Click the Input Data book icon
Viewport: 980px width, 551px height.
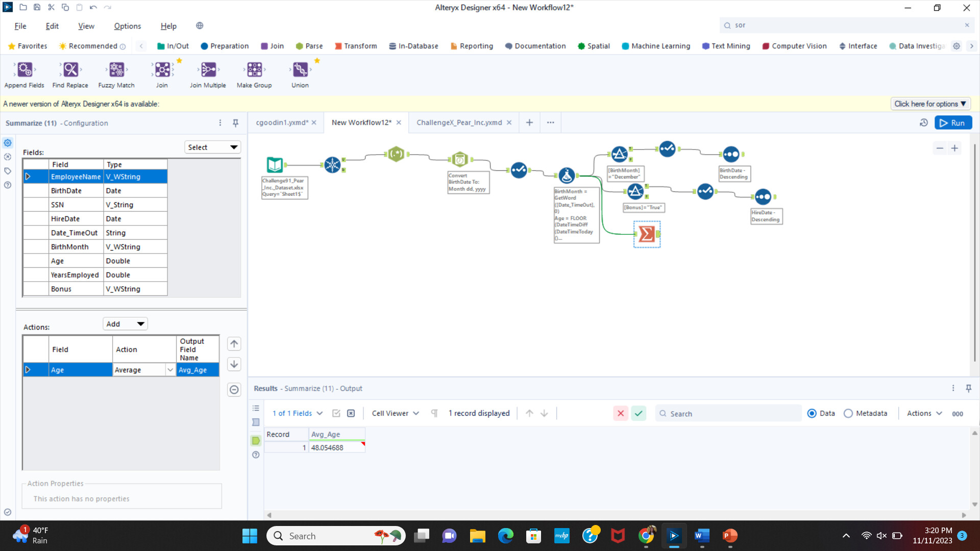(x=275, y=165)
